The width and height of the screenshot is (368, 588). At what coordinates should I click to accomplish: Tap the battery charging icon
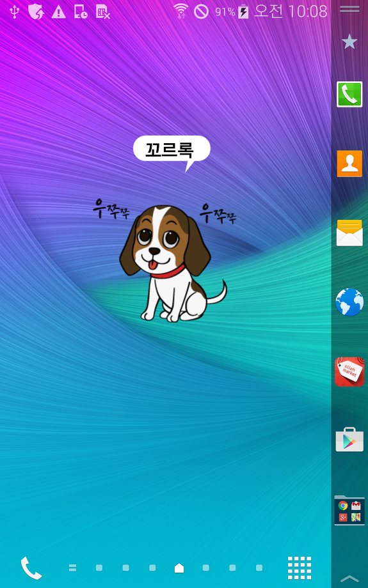click(243, 12)
